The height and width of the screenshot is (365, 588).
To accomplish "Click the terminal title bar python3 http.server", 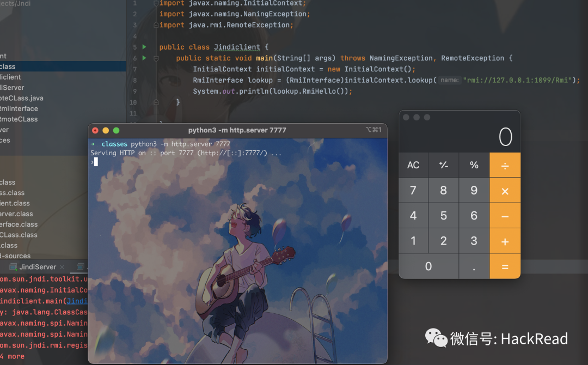I will click(237, 130).
